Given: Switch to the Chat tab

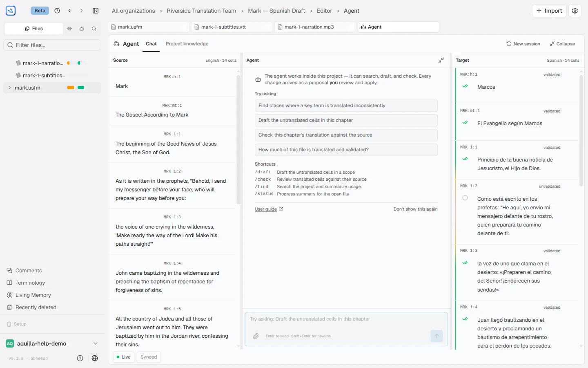Looking at the screenshot, I should [151, 44].
